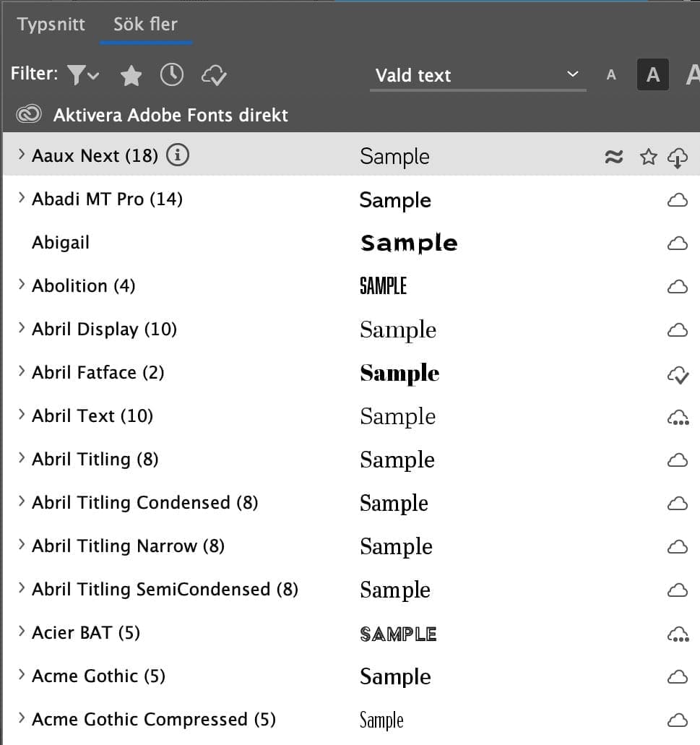Mark Aaux Next as favorite with the star
700x745 pixels.
[648, 156]
